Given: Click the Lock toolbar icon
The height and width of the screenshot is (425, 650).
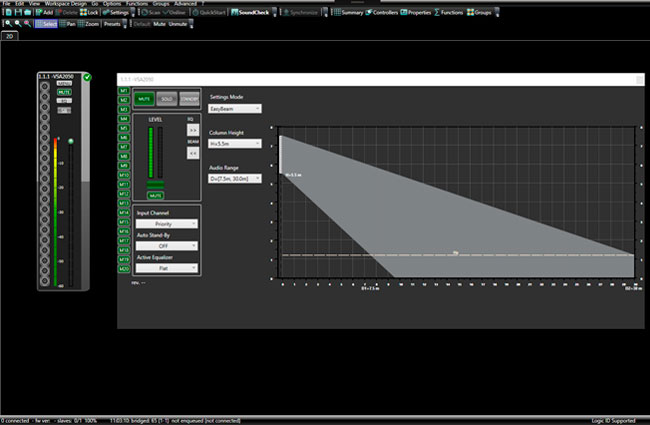Looking at the screenshot, I should click(89, 12).
